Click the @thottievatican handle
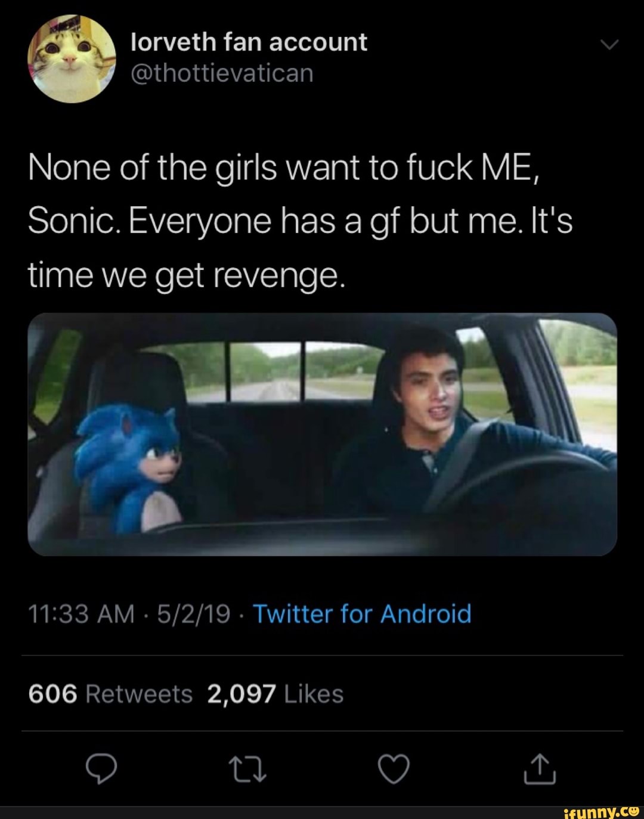The height and width of the screenshot is (819, 644). (221, 73)
